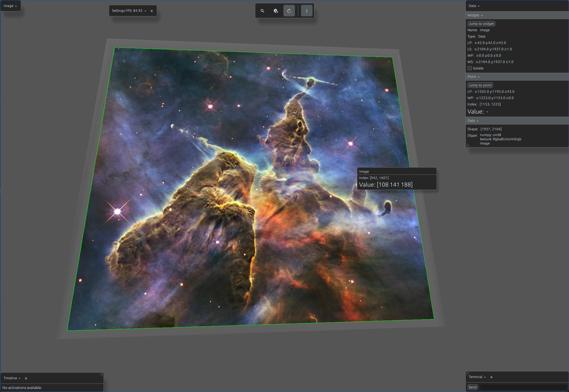
Task: Click the Name: image row
Action: coord(478,30)
